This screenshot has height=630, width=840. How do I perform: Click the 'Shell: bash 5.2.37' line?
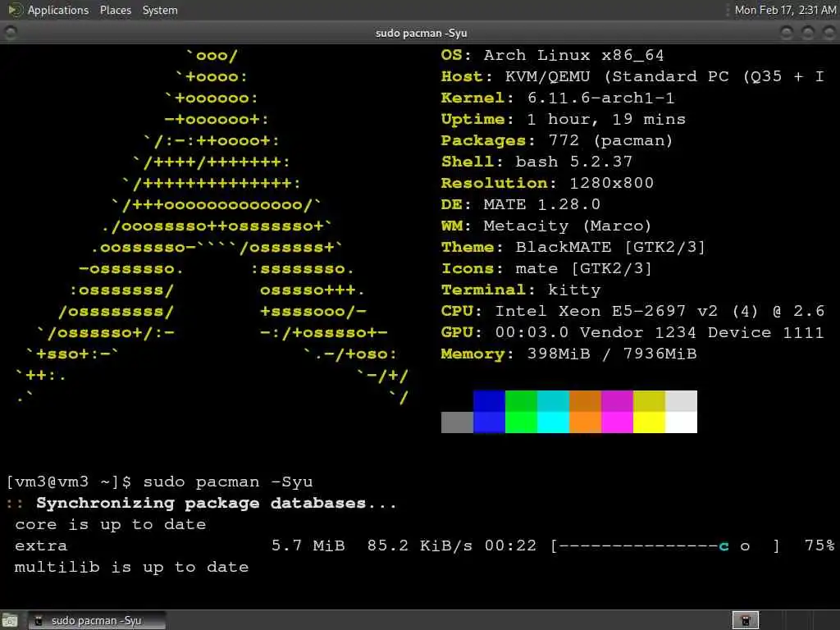tap(536, 162)
